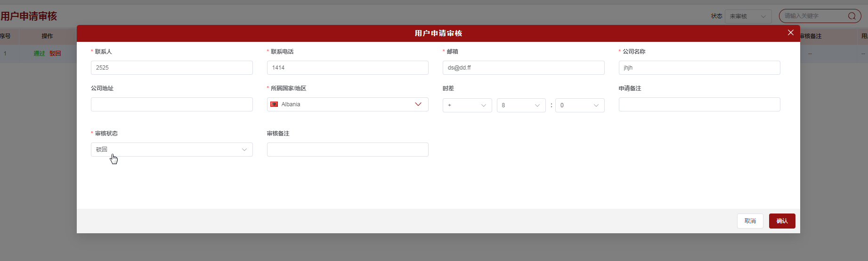
Task: Click the 确认 button
Action: point(782,221)
